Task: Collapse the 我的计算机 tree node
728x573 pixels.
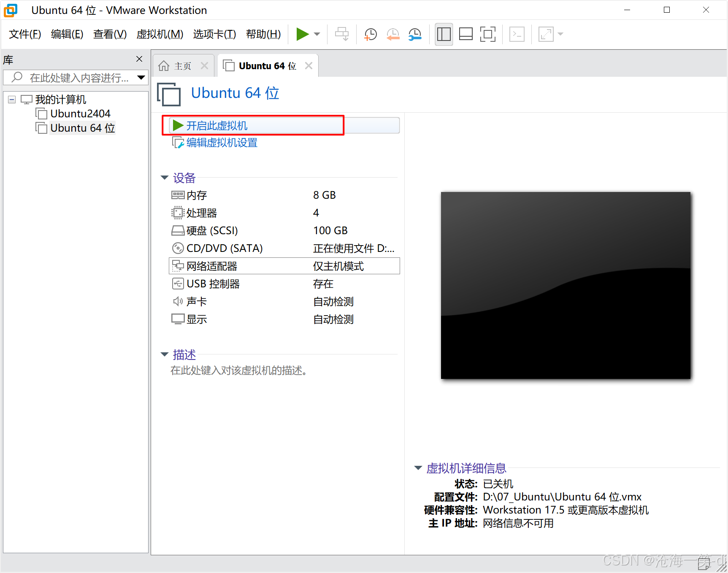Action: pyautogui.click(x=12, y=100)
